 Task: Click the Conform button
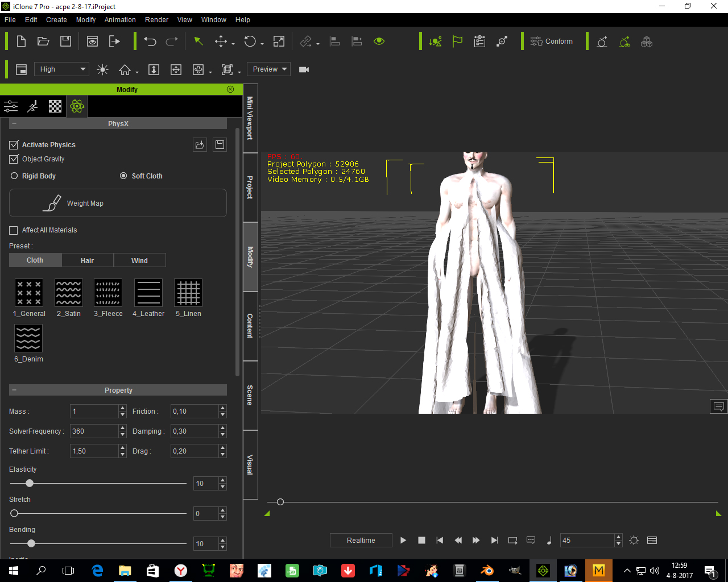pyautogui.click(x=552, y=41)
